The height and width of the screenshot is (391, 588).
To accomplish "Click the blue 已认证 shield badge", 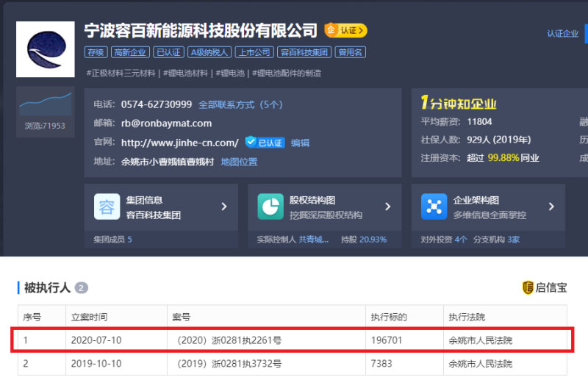I will (265, 143).
